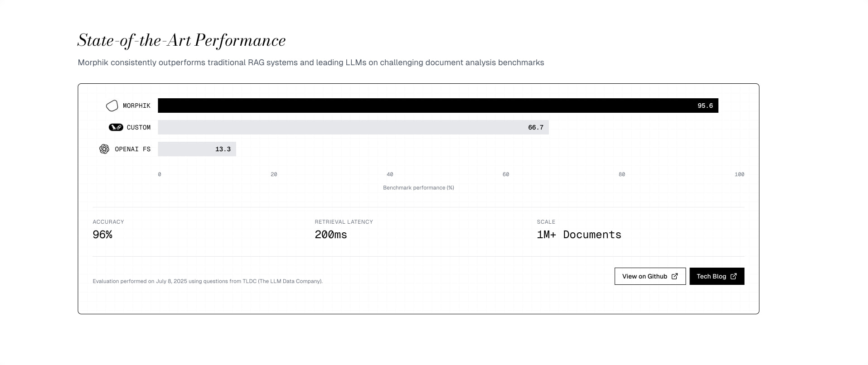Click the 66.7 value on Custom bar
The image size is (868, 365).
tap(536, 127)
